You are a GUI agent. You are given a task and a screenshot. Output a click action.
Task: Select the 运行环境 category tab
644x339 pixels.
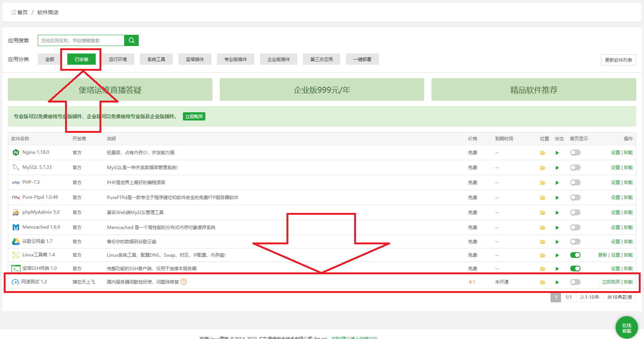click(x=118, y=59)
